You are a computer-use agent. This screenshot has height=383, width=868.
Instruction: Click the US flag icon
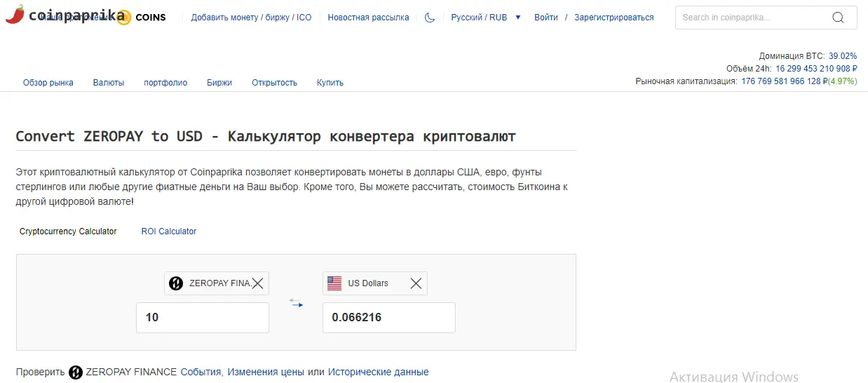click(x=334, y=283)
